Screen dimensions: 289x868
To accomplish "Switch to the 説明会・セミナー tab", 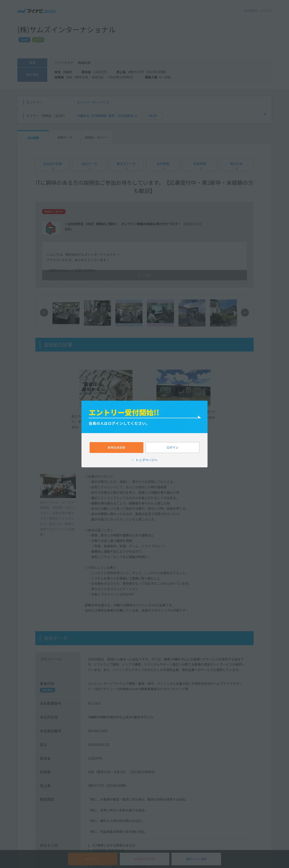I will [97, 137].
